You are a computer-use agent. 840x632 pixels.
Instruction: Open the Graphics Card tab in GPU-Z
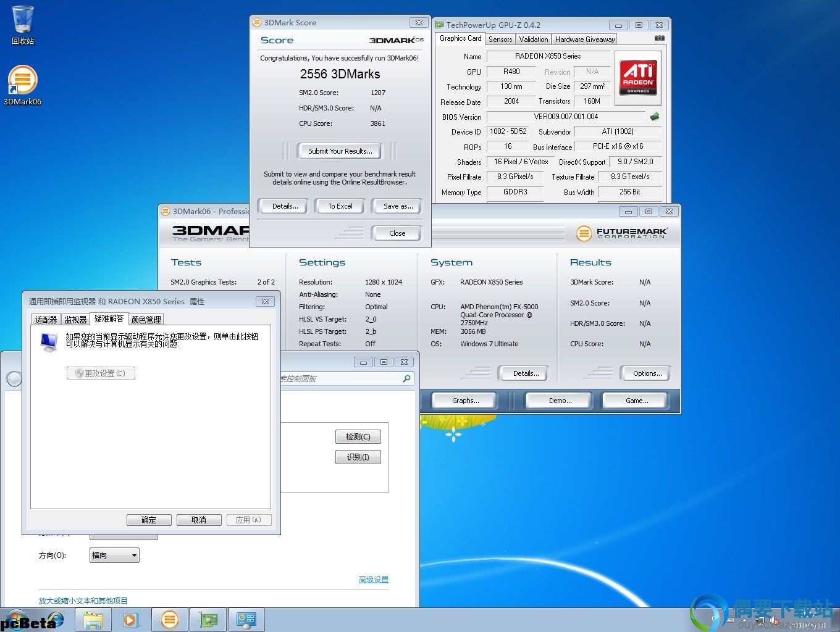coord(460,38)
